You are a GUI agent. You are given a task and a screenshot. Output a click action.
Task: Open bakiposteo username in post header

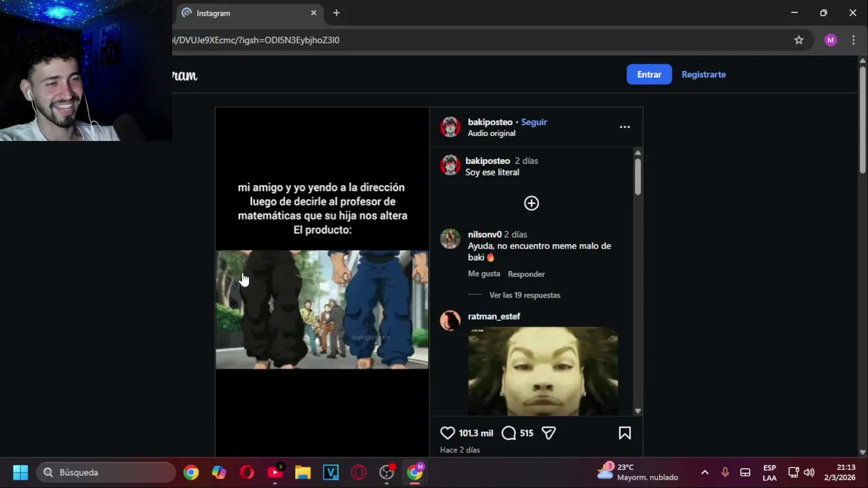click(x=490, y=122)
